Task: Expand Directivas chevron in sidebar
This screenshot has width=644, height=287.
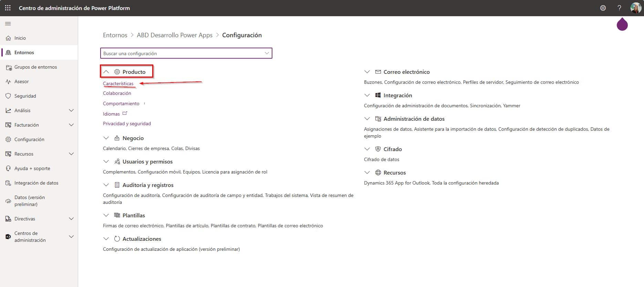Action: pyautogui.click(x=71, y=219)
